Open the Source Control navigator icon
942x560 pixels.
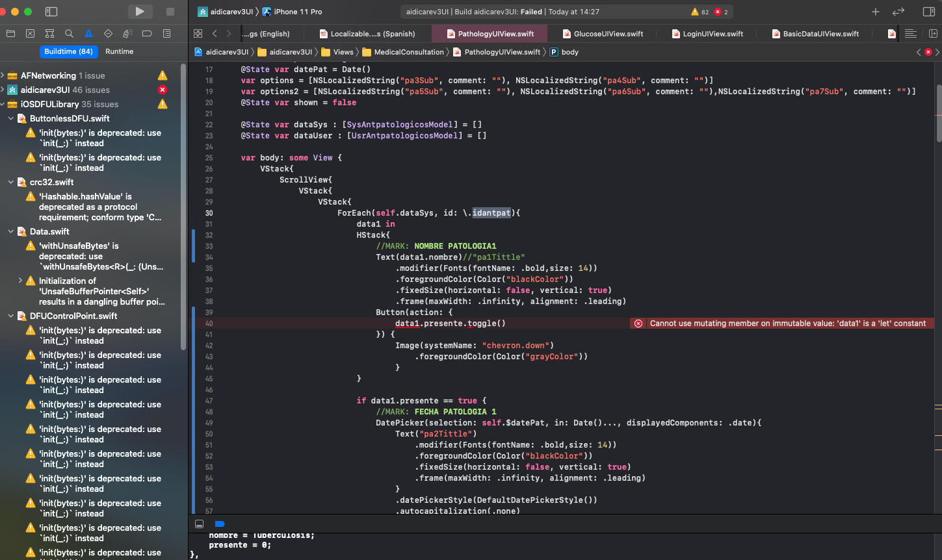coord(30,33)
